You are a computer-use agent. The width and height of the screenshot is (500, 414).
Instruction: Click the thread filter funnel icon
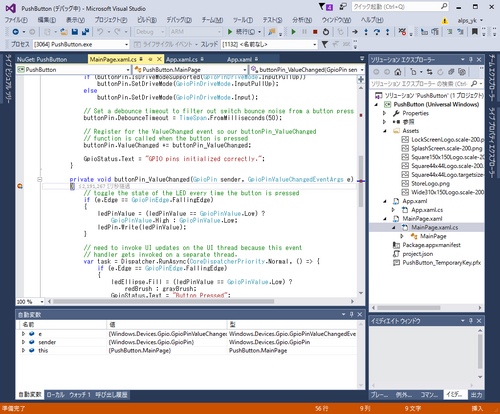click(325, 44)
